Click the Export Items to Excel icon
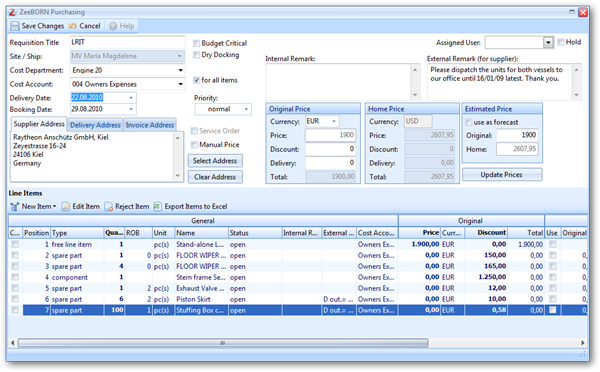This screenshot has height=372, width=600. click(158, 207)
